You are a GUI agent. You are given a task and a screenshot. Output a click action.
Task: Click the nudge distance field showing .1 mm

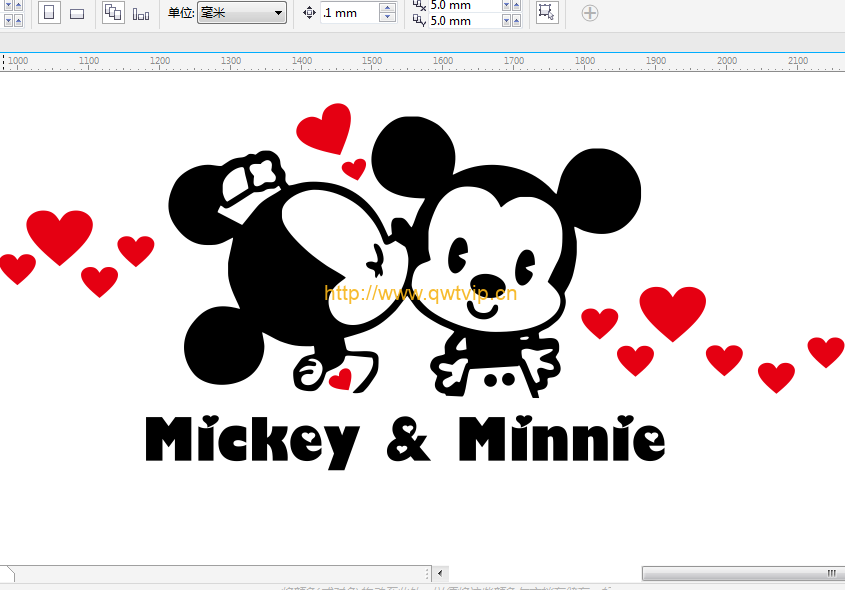coord(350,13)
